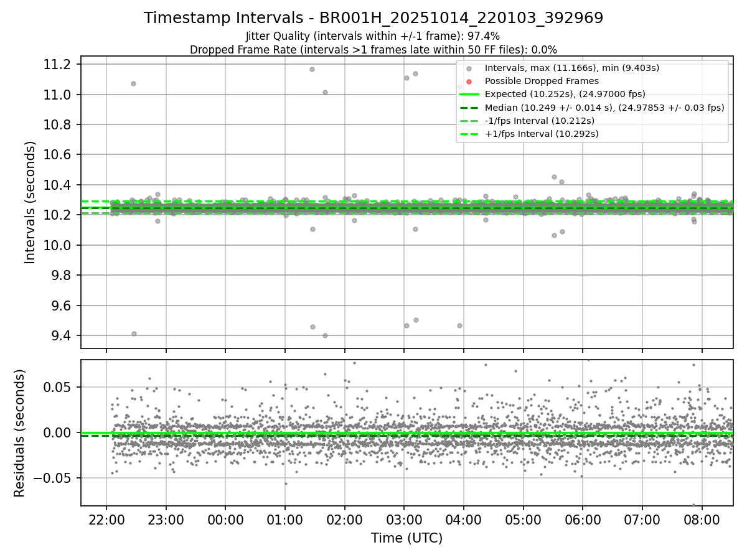Click the '04:00' x-axis tick label

tap(463, 520)
